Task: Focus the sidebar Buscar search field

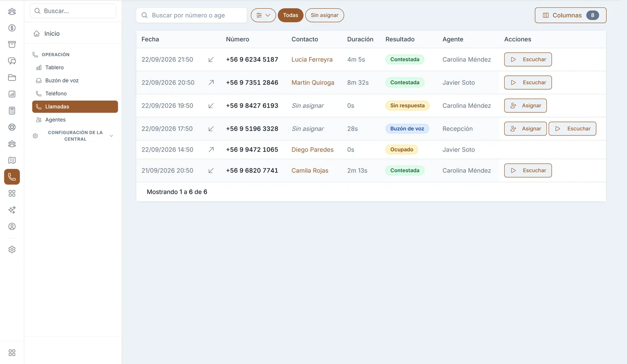Action: 73,11
